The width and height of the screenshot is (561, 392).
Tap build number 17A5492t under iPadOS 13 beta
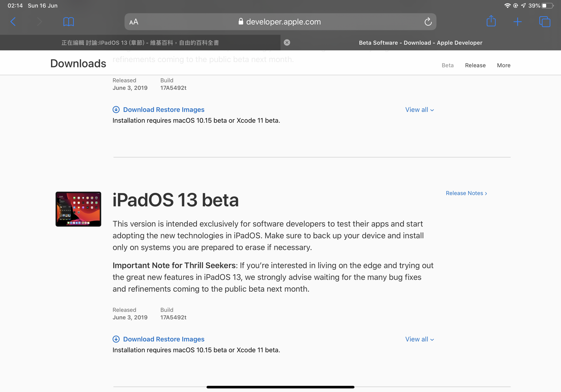173,317
